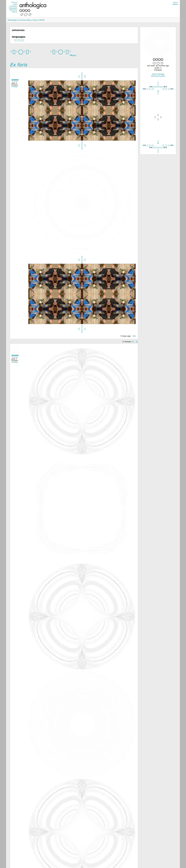Image resolution: width=186 pixels, height=868 pixels.
Task: Click the 'languages' section heading in profile box
Action: (x=19, y=37)
